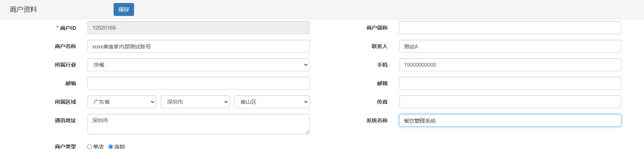Click the 商户类型 label
The width and height of the screenshot is (644, 159).
click(65, 147)
